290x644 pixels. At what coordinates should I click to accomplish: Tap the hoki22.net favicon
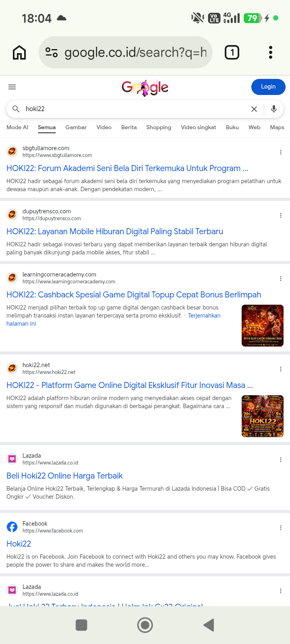12,368
